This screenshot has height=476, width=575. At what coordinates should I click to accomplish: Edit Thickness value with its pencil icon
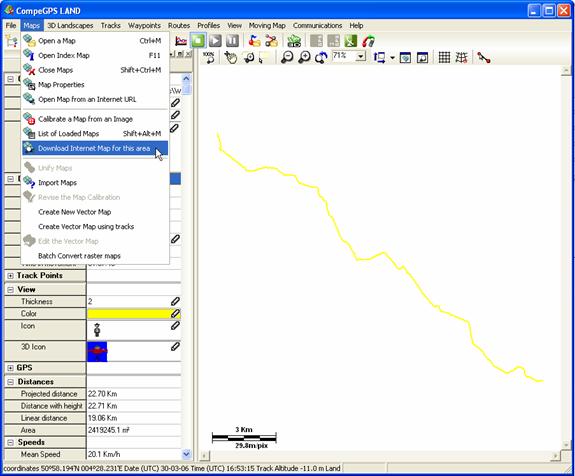point(175,301)
